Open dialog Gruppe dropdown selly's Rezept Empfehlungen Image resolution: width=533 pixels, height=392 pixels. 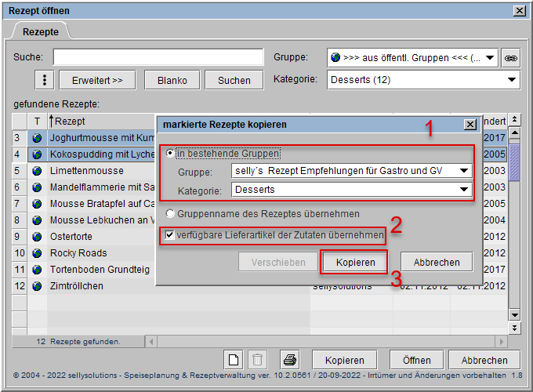[x=352, y=171]
